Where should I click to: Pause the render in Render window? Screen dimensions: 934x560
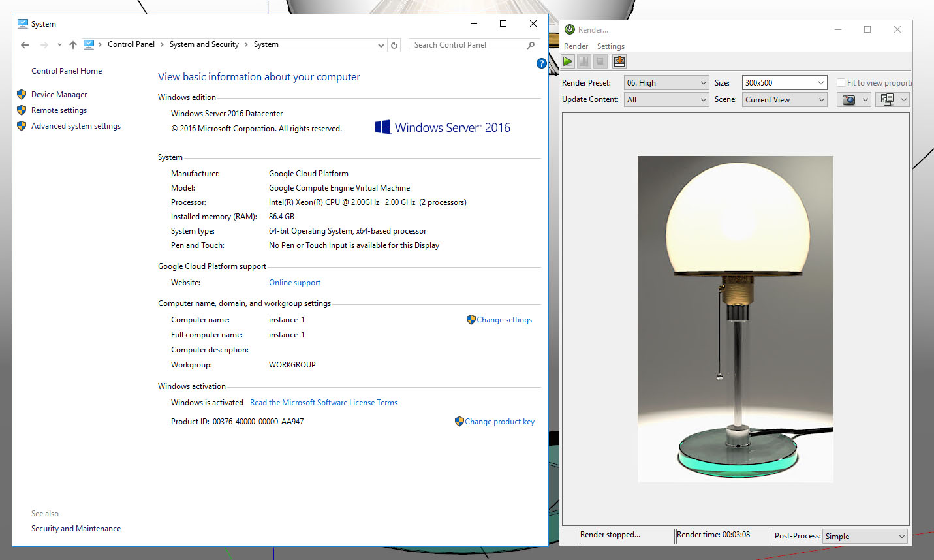(584, 61)
